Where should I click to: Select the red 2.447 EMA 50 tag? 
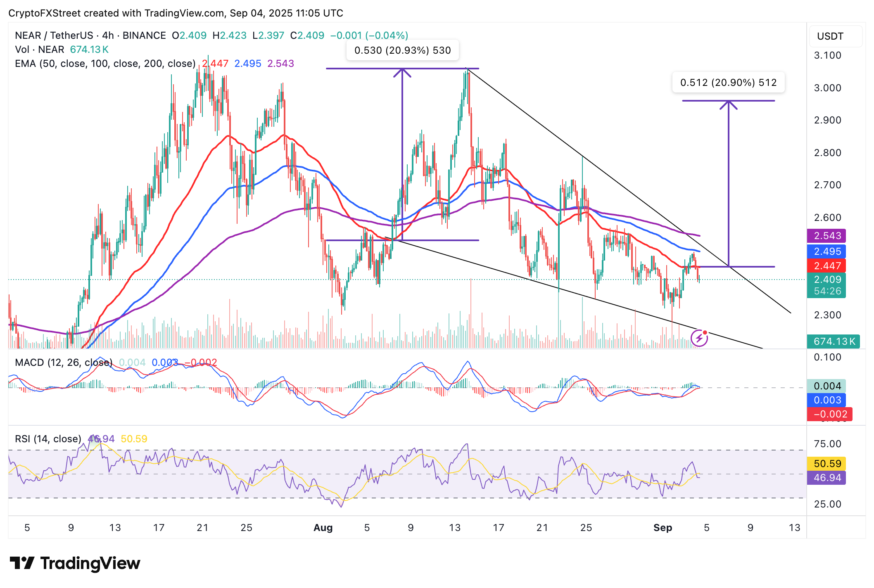click(826, 266)
